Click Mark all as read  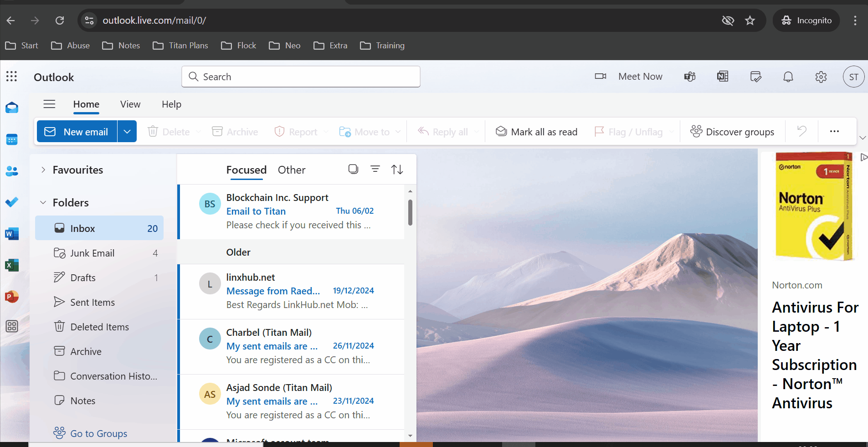tap(536, 132)
